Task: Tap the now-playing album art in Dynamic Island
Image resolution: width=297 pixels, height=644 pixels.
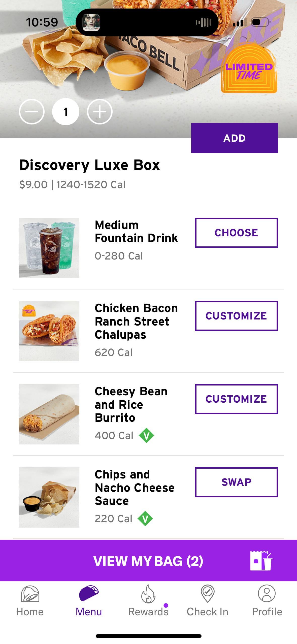Action: 91,22
